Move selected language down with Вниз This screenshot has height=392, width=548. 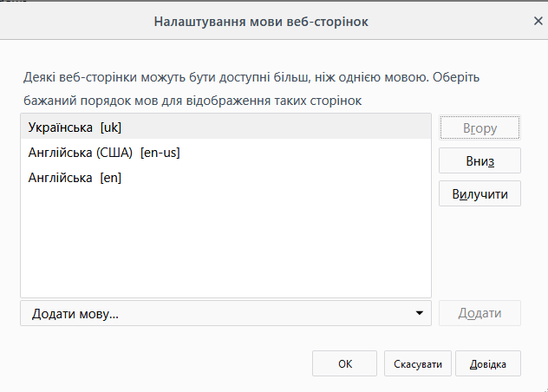pyautogui.click(x=479, y=160)
